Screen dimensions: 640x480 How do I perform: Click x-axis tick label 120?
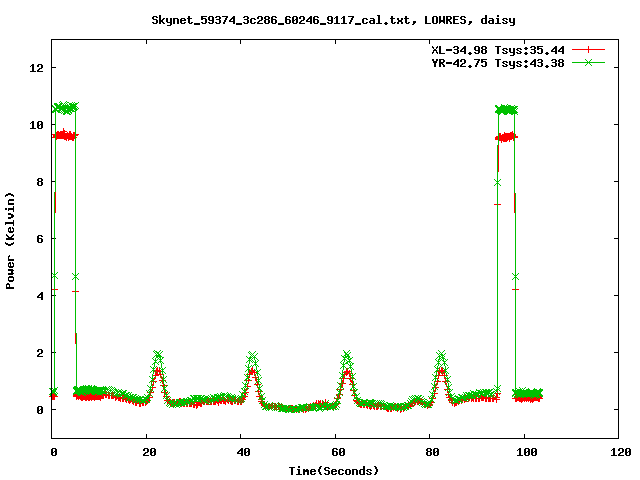621,452
